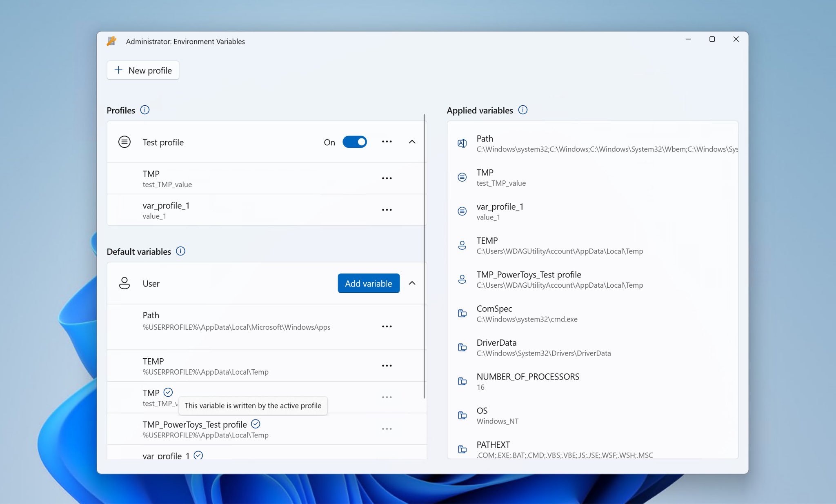Click the Add variable button

[369, 282]
